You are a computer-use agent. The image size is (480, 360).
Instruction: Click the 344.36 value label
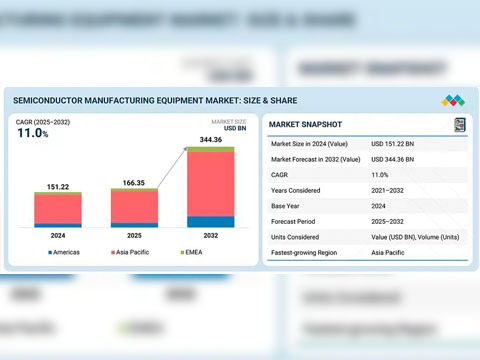[211, 140]
